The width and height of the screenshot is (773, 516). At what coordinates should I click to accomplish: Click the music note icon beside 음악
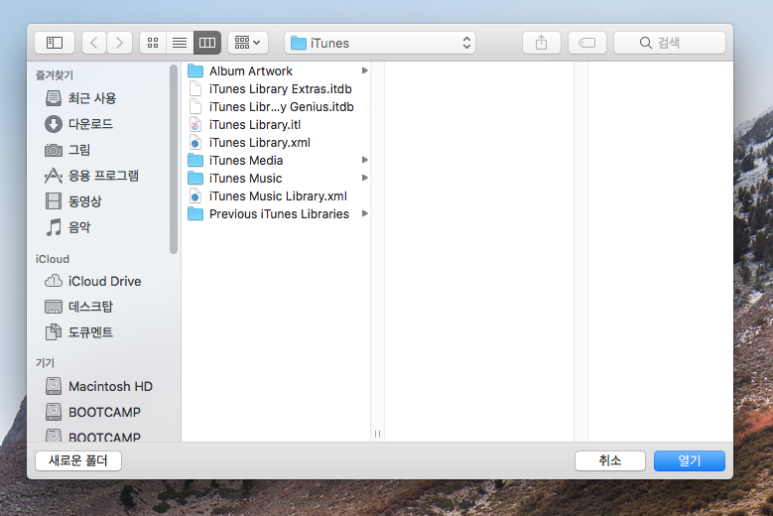pyautogui.click(x=54, y=227)
